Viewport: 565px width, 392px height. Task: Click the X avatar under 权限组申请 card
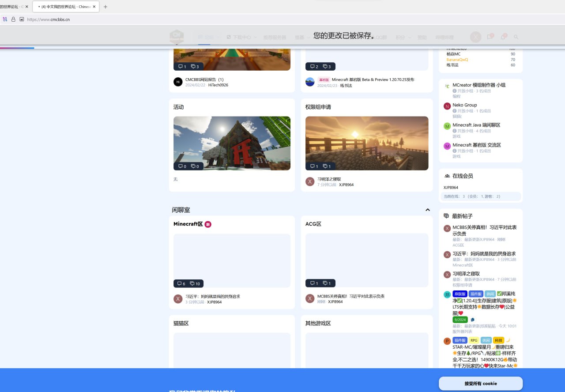pos(310,181)
